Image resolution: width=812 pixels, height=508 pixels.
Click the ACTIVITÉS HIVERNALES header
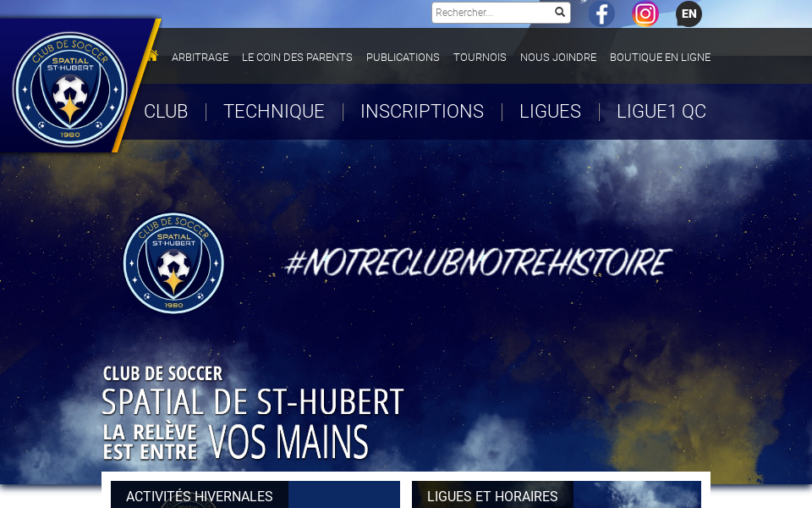coord(198,496)
